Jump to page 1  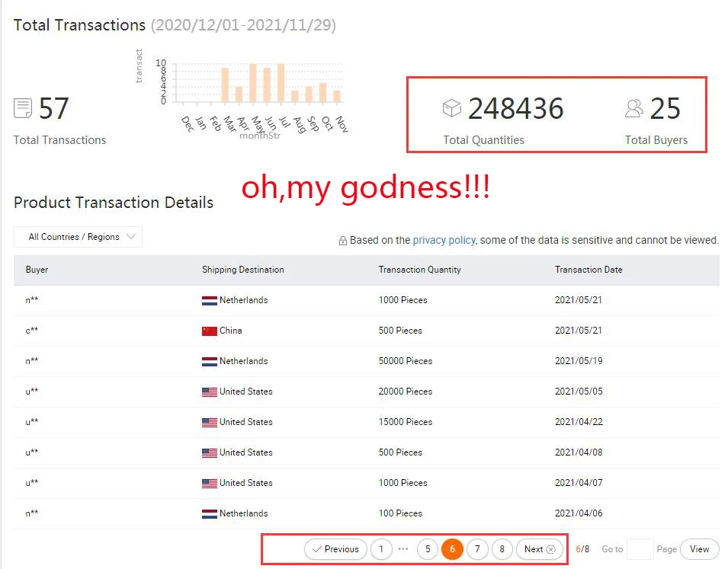[x=381, y=549]
